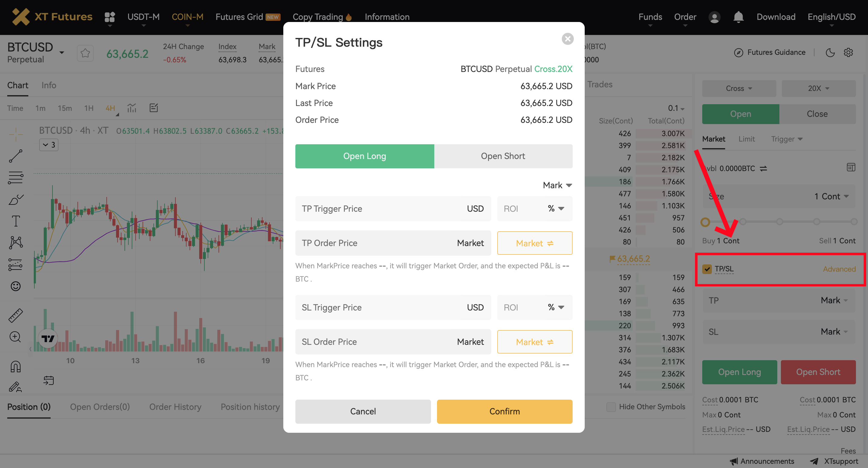868x468 pixels.
Task: Open the 20X leverage dropdown
Action: coord(818,88)
